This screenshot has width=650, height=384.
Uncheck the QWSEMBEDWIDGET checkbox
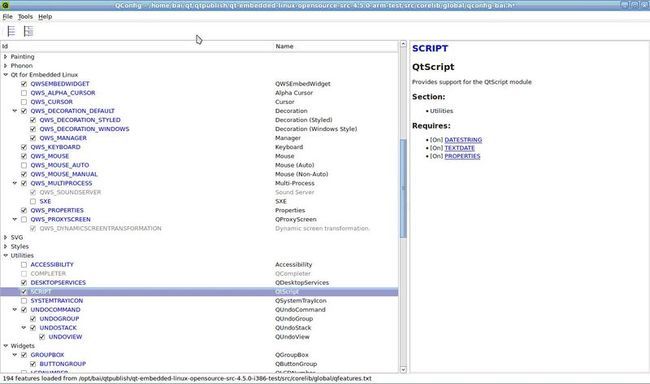point(24,84)
